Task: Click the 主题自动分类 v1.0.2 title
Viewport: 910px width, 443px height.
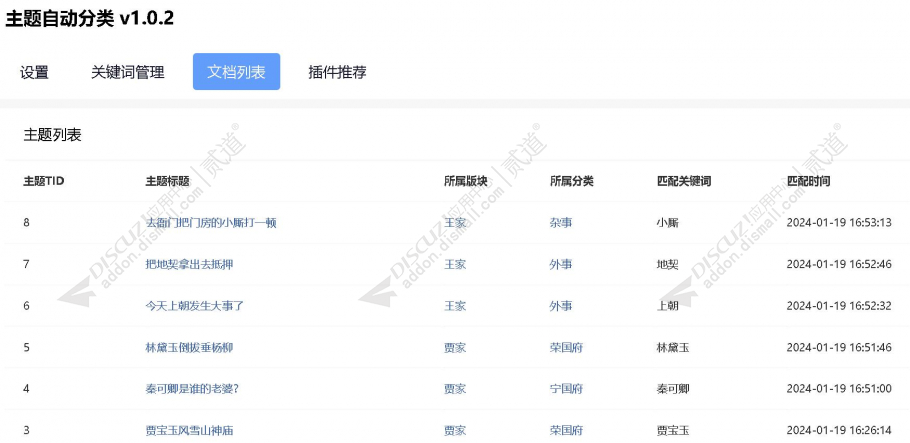Action: click(90, 18)
